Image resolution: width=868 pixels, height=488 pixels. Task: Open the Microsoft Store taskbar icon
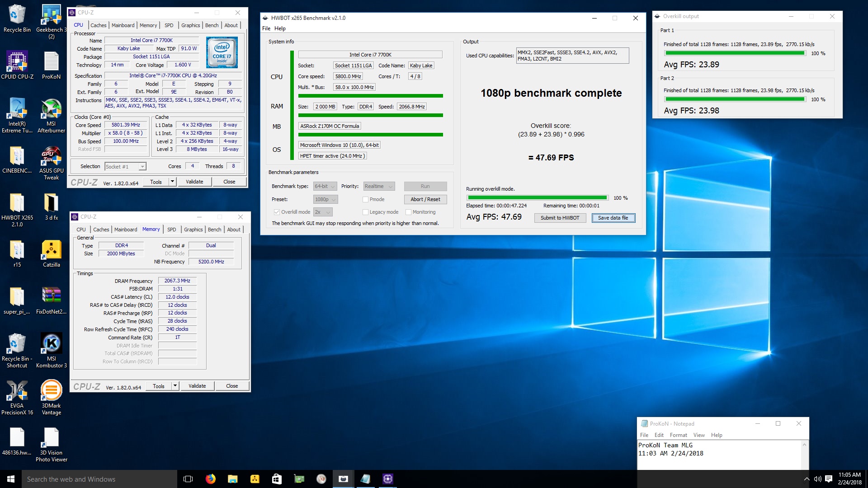click(x=277, y=479)
